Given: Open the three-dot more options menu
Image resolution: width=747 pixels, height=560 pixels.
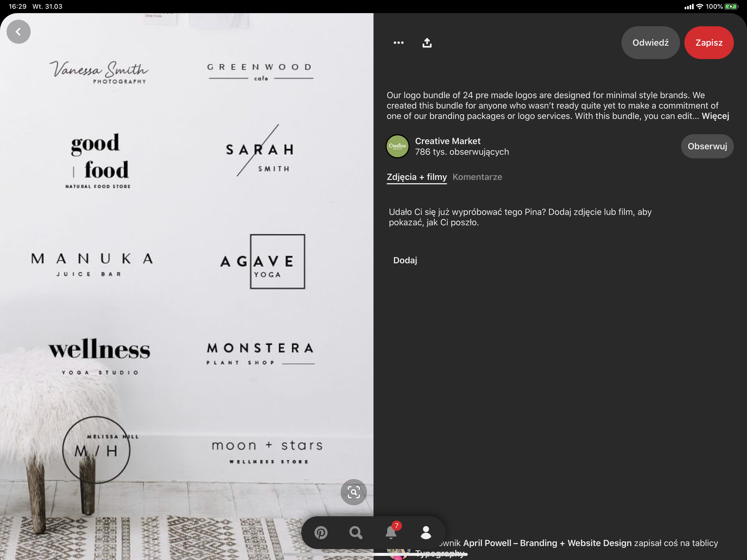Looking at the screenshot, I should [398, 43].
